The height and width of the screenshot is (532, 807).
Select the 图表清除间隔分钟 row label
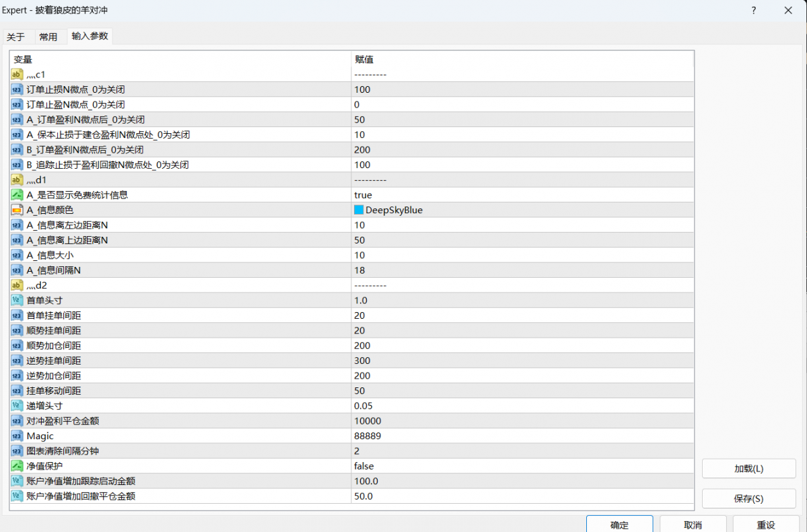click(63, 451)
